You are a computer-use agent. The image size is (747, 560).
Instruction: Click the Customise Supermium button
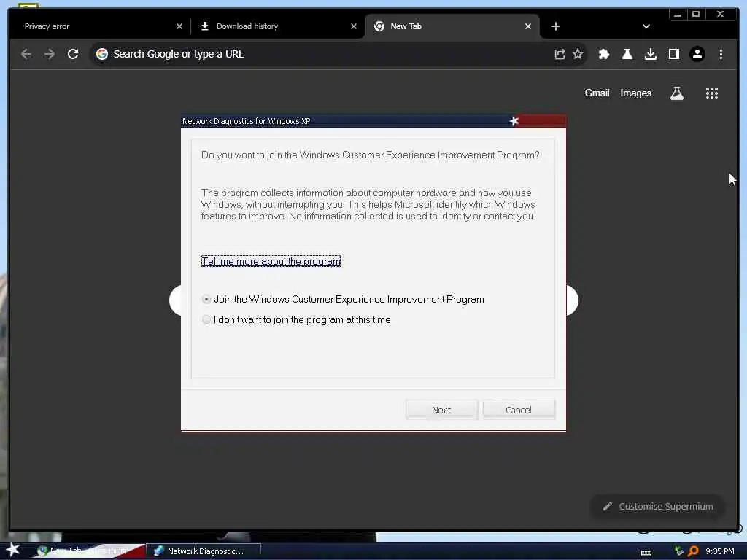tap(658, 507)
